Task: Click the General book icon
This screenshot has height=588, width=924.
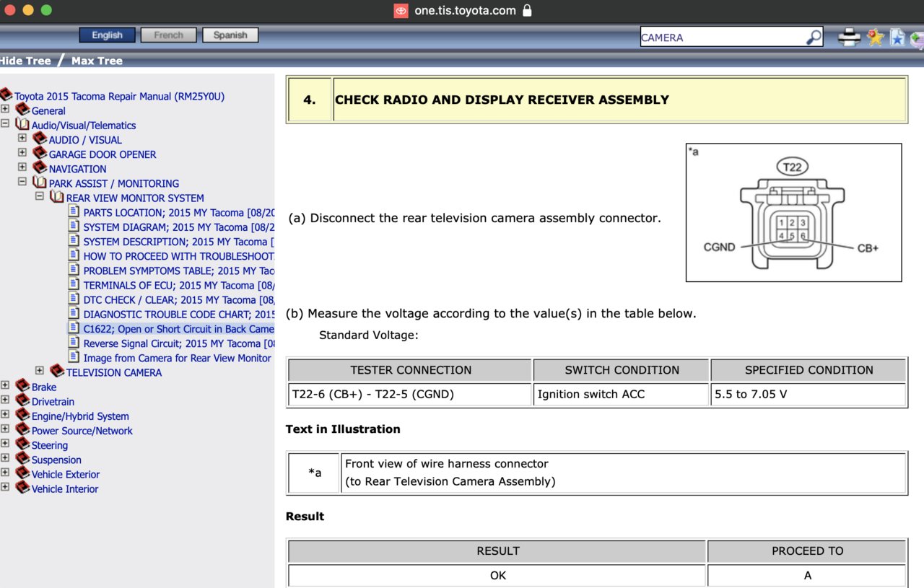Action: tap(22, 110)
